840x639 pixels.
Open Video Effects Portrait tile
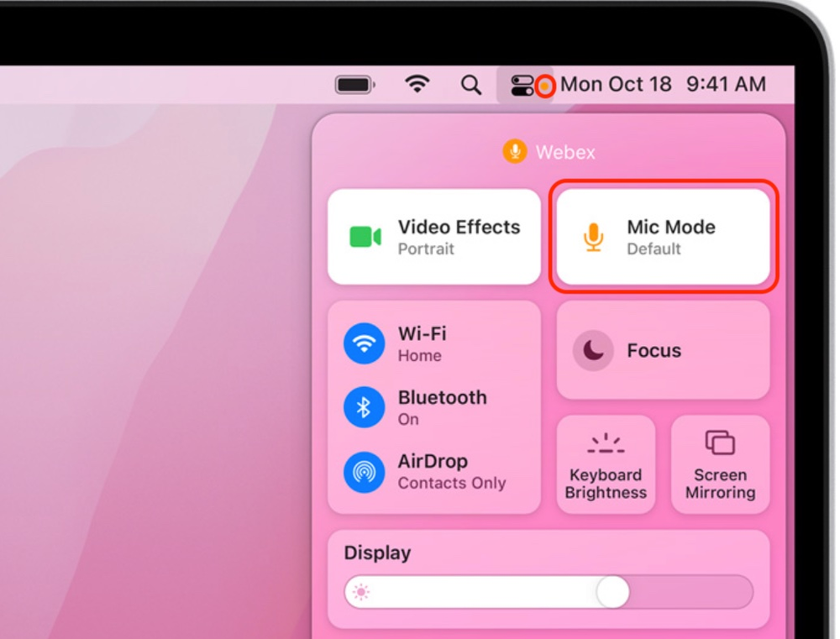tap(434, 237)
